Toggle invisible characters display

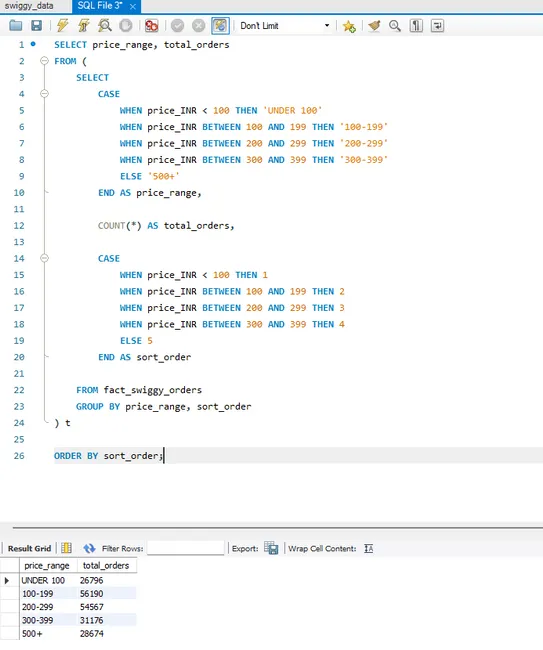tap(416, 26)
